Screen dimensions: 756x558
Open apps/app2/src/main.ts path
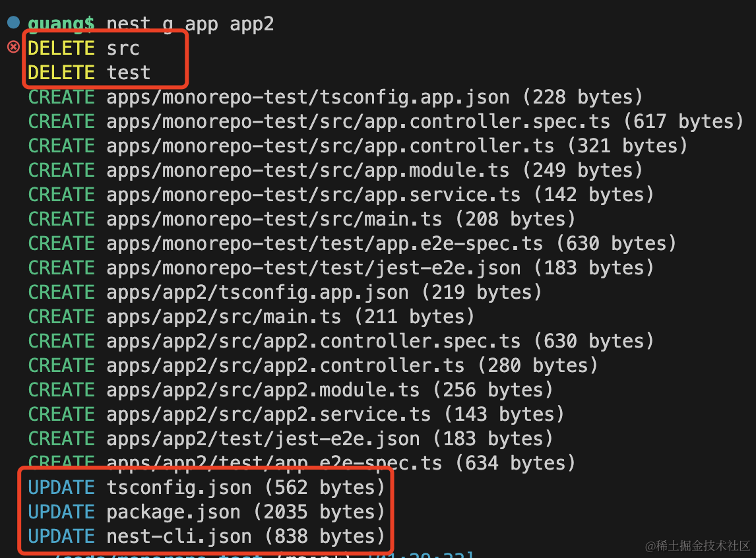point(224,317)
